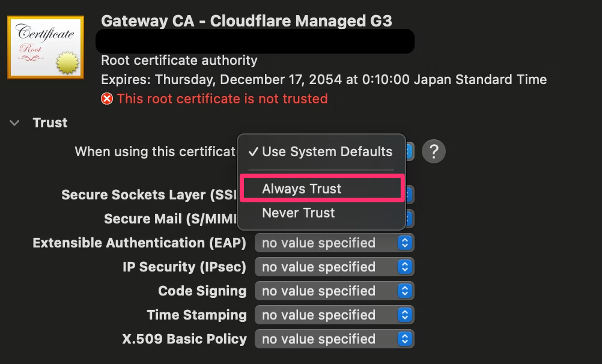Click the root certificate icon image
This screenshot has width=602, height=364.
coord(46,47)
